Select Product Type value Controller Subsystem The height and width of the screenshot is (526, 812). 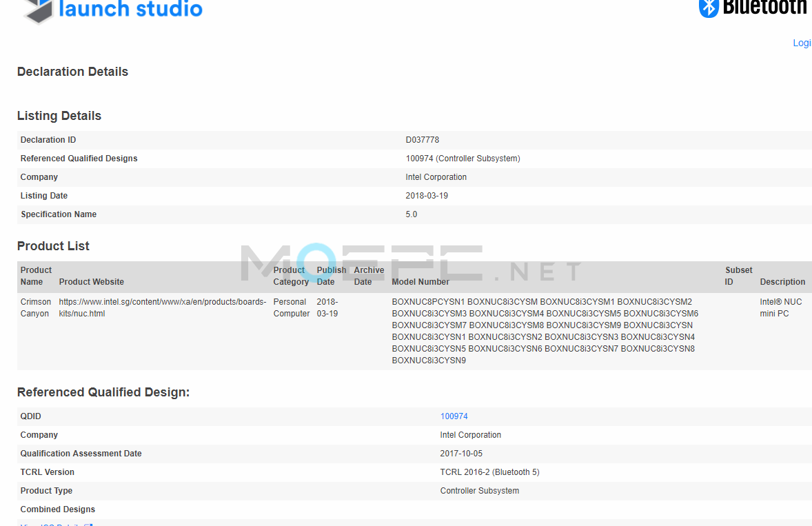tap(480, 491)
